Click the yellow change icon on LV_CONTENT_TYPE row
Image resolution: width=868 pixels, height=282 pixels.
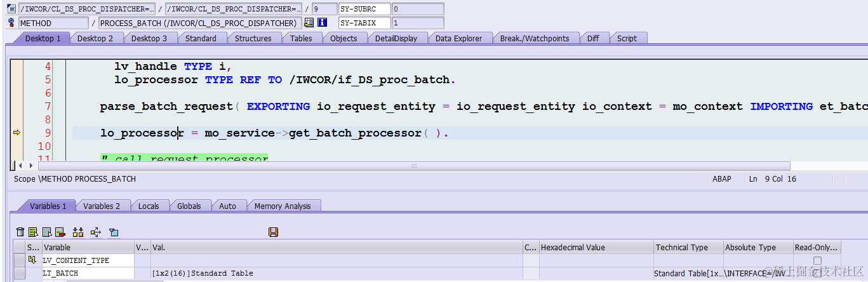32,260
